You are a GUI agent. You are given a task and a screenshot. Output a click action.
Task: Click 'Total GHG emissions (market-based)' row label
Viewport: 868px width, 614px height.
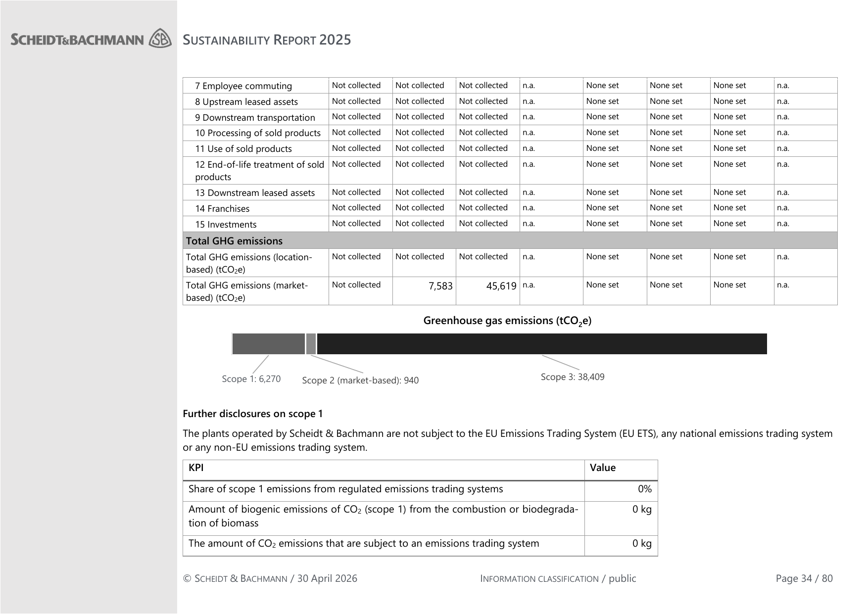[247, 291]
